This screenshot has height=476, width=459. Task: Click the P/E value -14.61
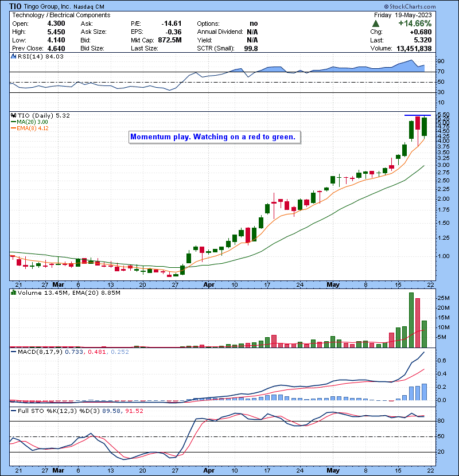[x=172, y=24]
